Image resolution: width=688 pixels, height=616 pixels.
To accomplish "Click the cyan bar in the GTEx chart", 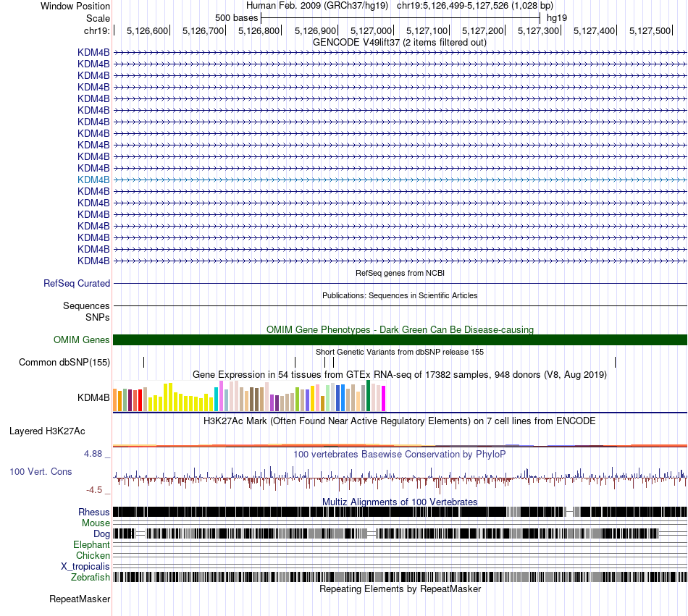I will click(217, 399).
